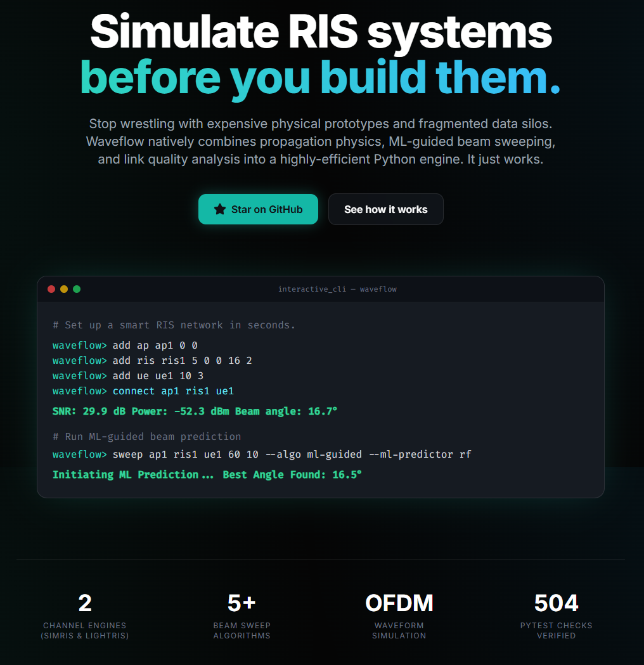Click the comment '# Run ML-guided beam prediction'
The height and width of the screenshot is (665, 644).
point(146,437)
